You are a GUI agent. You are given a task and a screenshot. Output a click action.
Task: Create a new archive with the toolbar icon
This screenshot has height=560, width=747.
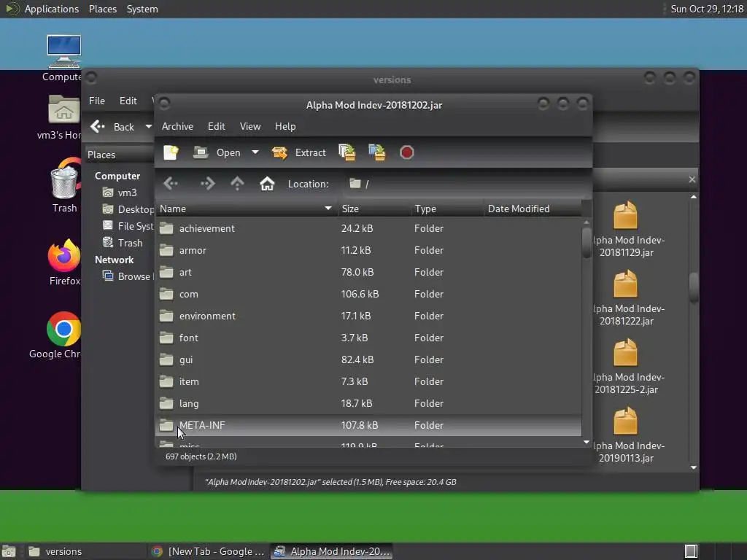point(171,152)
